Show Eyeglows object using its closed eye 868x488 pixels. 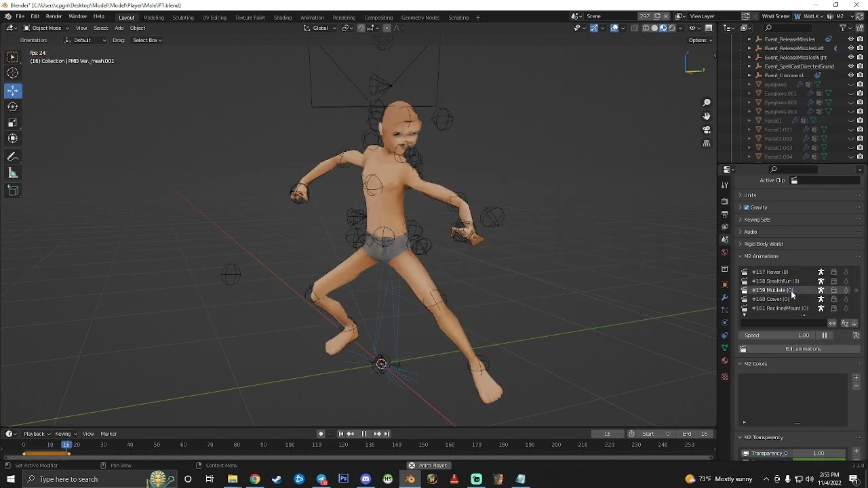(851, 85)
